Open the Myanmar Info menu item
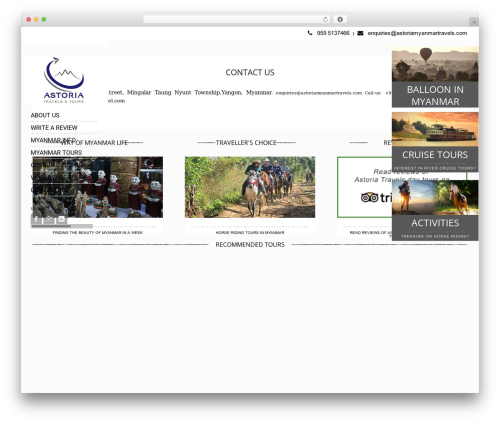Viewport: 500px width, 423px height. [x=53, y=140]
